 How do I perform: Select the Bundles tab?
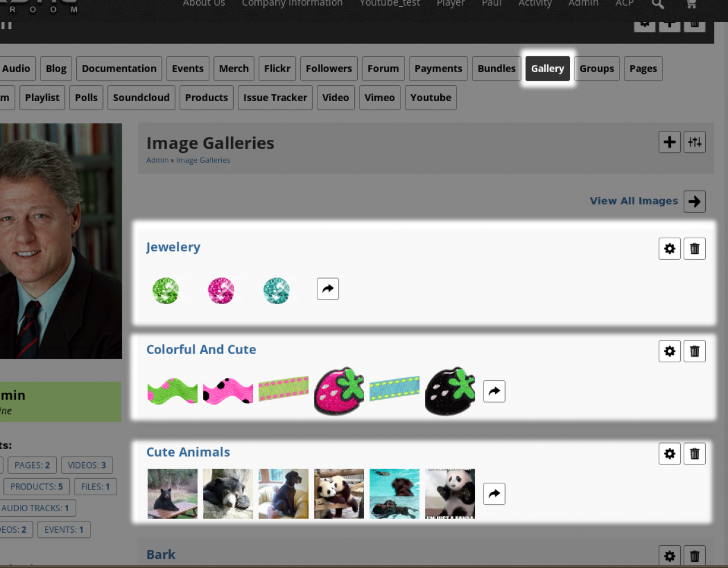coord(497,69)
